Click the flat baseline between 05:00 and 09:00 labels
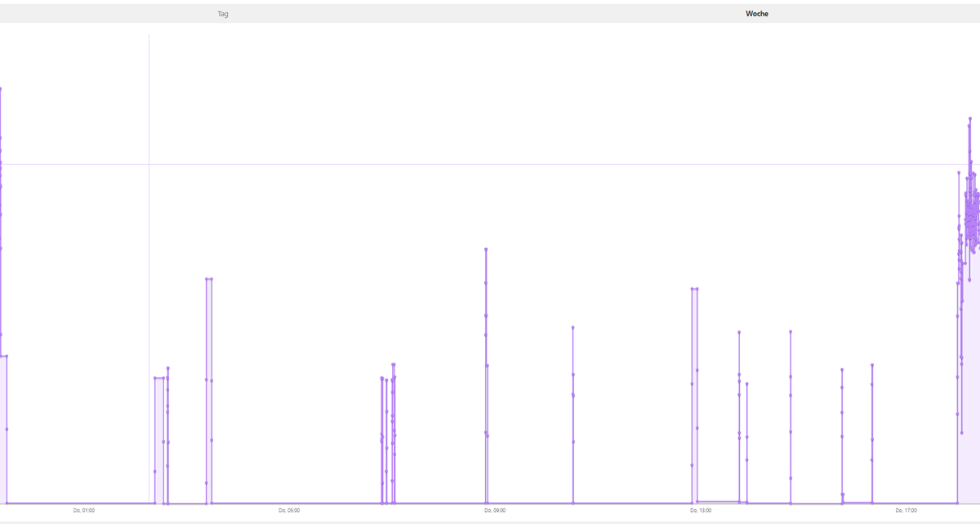This screenshot has width=980, height=524. [x=343, y=503]
